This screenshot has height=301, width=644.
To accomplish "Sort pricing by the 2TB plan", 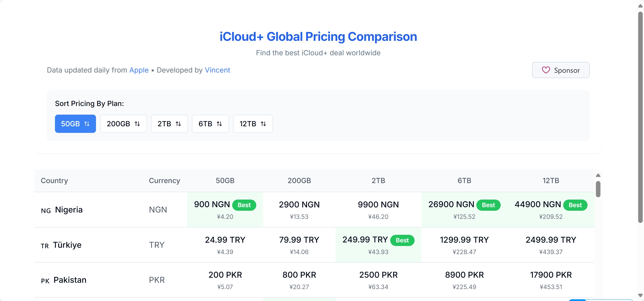I will tap(169, 124).
